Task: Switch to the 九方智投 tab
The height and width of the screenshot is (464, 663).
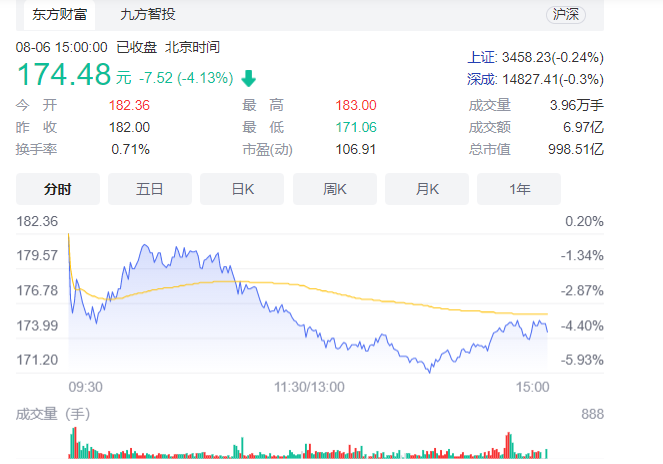Action: [147, 14]
